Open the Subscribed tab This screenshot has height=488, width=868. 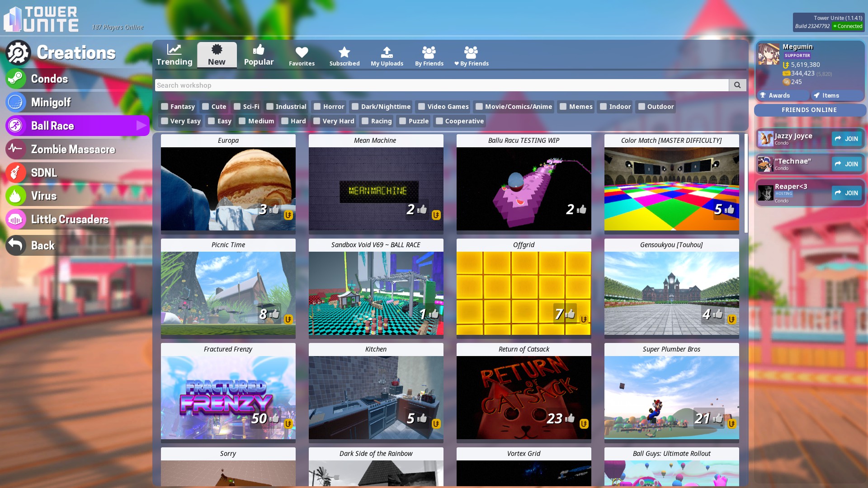344,56
